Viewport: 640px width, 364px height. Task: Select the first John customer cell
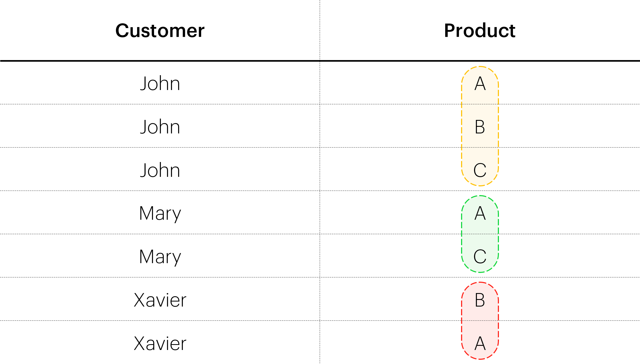(x=160, y=83)
